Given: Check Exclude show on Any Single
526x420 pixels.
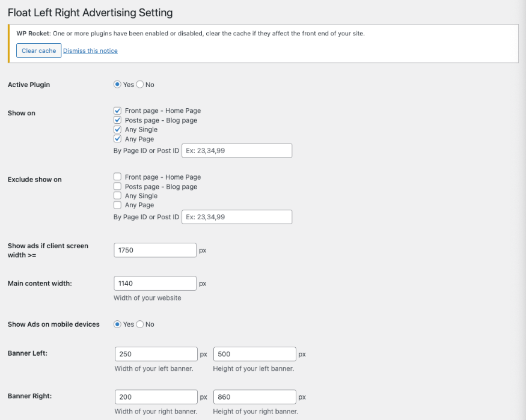Looking at the screenshot, I should (x=117, y=196).
